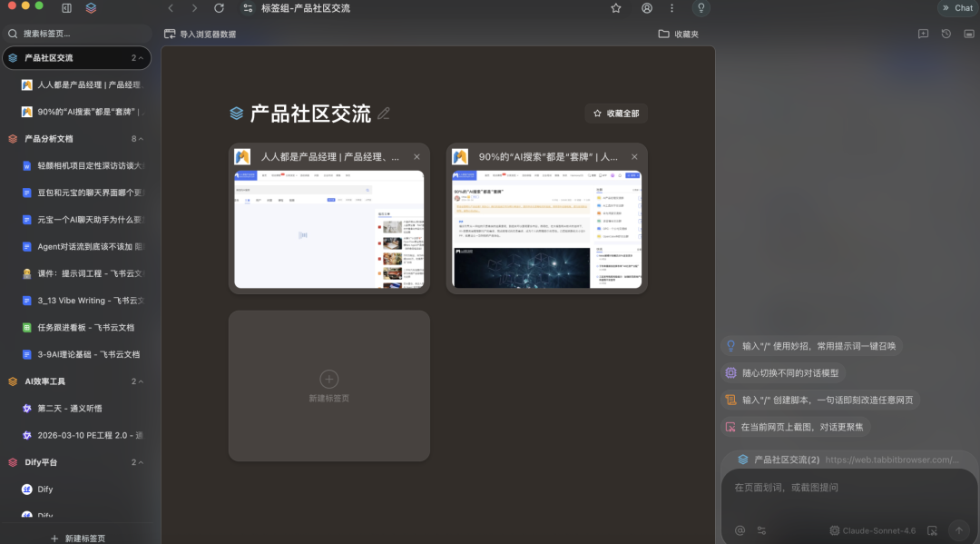Viewport: 980px width, 544px height.
Task: Click 导入浏览器数据 import link
Action: click(200, 34)
